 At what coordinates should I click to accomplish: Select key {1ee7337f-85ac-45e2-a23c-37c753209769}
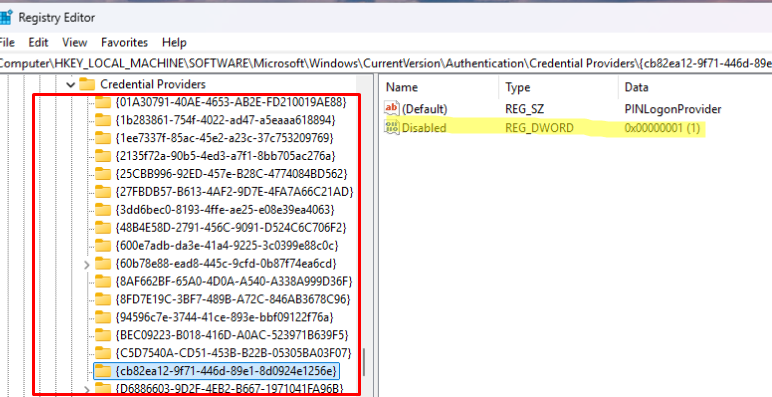[225, 138]
